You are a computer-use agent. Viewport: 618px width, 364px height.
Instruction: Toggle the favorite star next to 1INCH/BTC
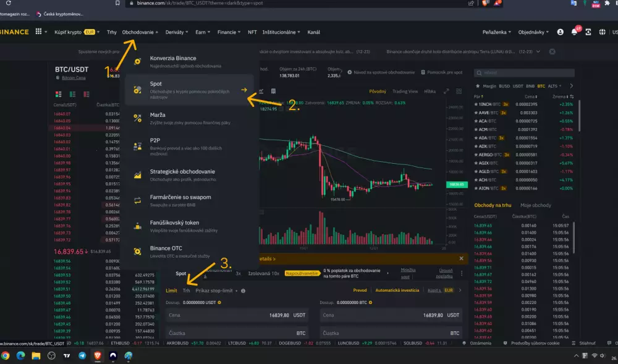(477, 104)
